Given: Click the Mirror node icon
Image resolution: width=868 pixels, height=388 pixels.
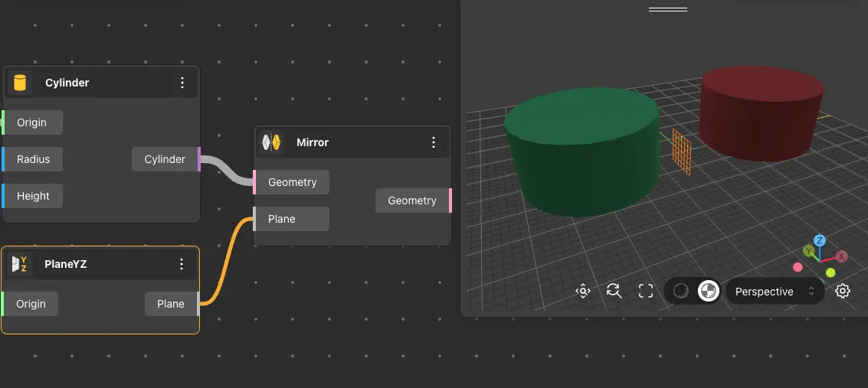Looking at the screenshot, I should [x=271, y=142].
